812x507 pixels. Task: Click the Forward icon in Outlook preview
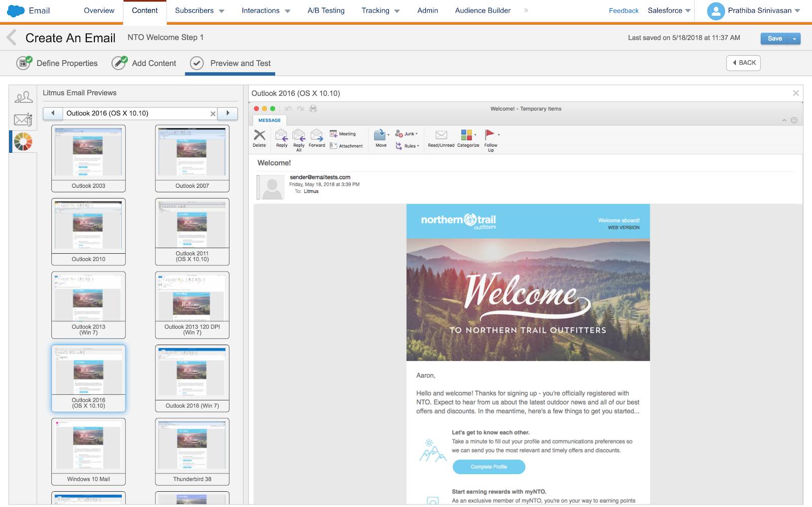coord(317,135)
